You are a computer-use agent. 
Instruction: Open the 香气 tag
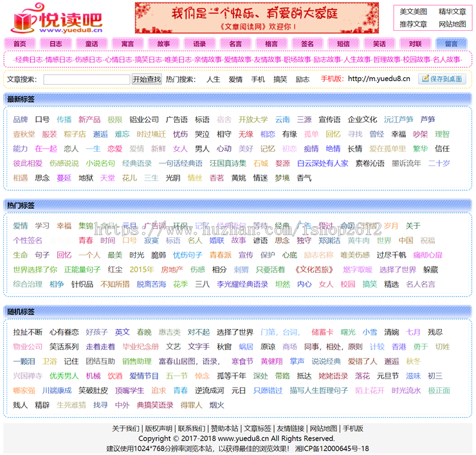(x=304, y=178)
